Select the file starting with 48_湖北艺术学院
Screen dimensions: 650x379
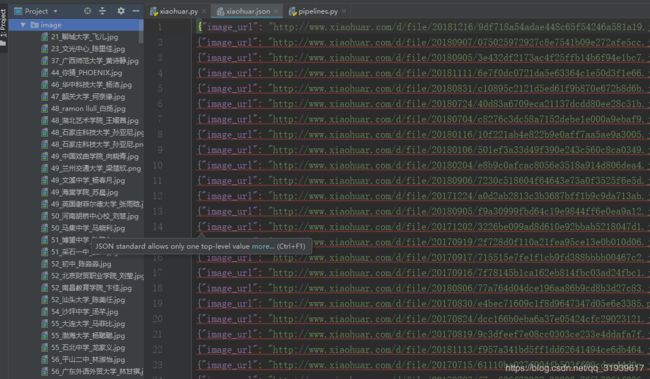click(95, 121)
